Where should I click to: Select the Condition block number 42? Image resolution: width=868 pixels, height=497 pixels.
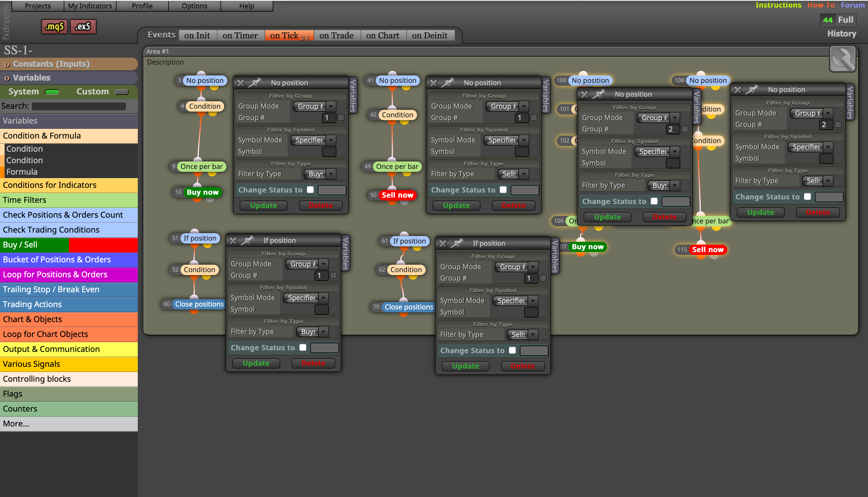coord(397,115)
